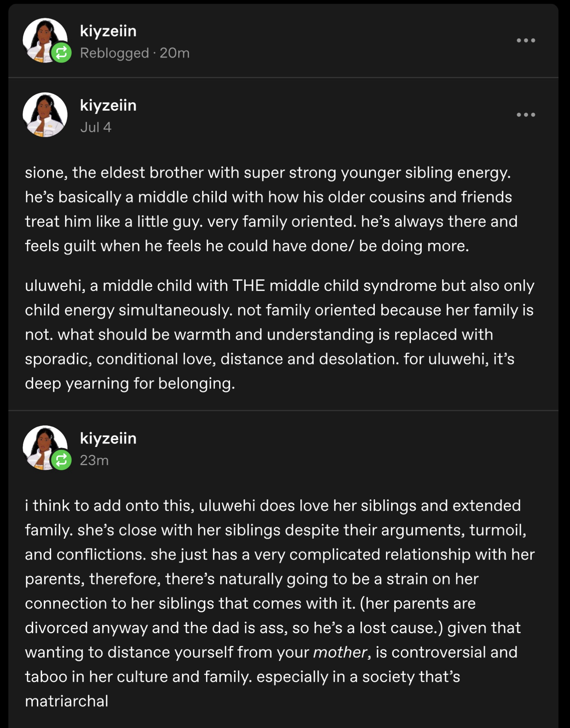Open the '23m' reblog timestamp

point(94,460)
